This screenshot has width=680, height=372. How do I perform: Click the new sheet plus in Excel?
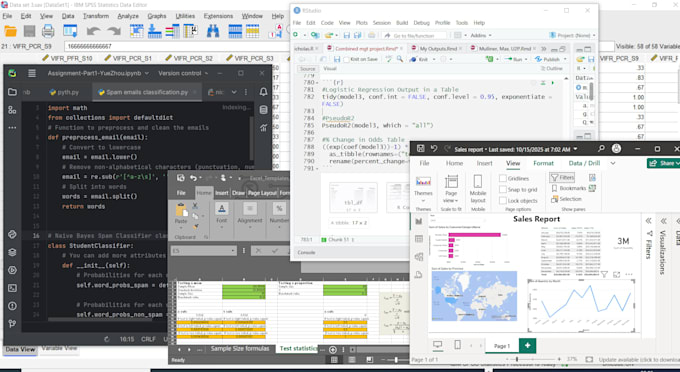[x=333, y=349]
